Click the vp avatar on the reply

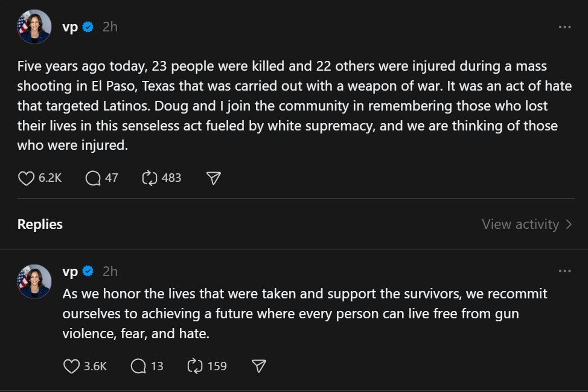point(34,281)
